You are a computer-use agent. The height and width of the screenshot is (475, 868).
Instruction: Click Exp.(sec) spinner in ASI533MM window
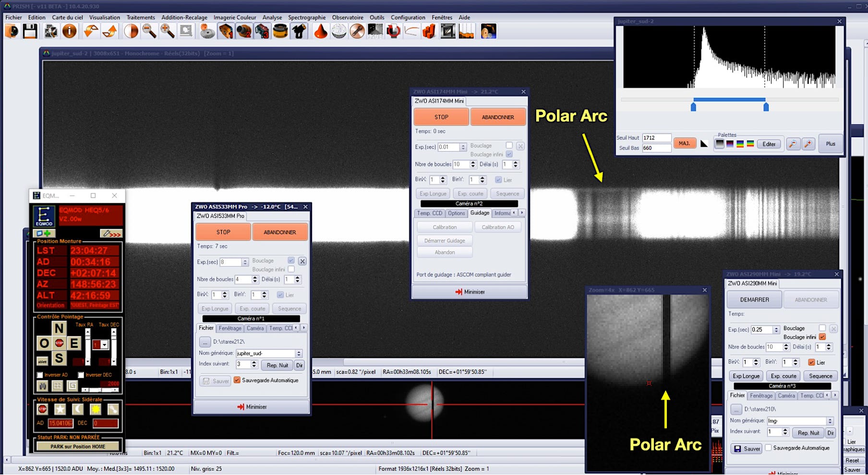[245, 262]
